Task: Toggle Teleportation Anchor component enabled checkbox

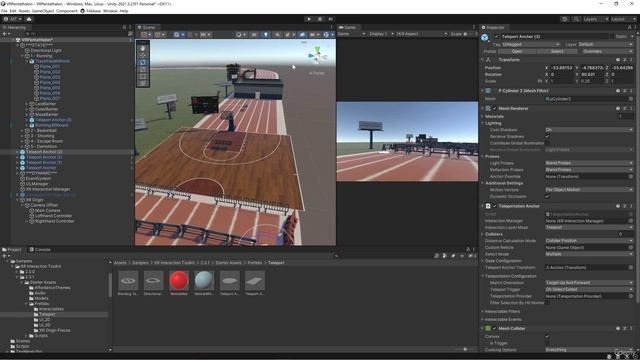Action: pos(494,206)
